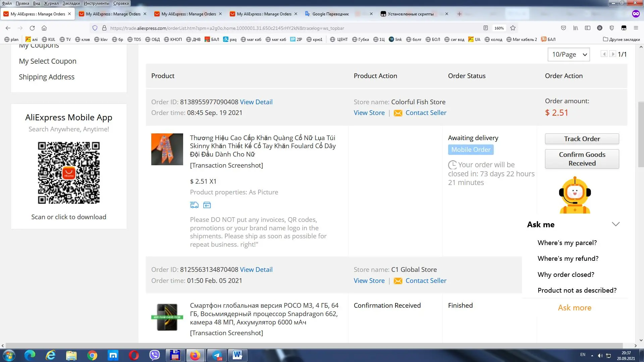Open the Firefox hamburger application menu
The height and width of the screenshot is (362, 644).
636,28
